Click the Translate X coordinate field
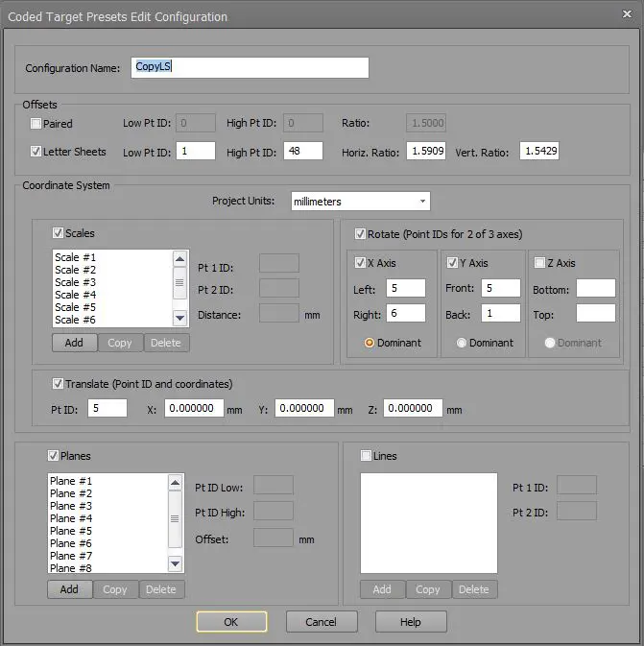Screen dimensions: 644x646 (194, 408)
